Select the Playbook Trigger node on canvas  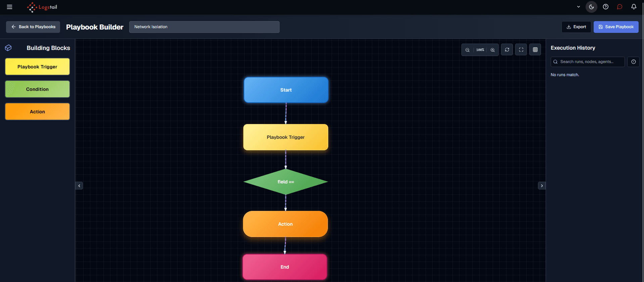click(x=286, y=137)
